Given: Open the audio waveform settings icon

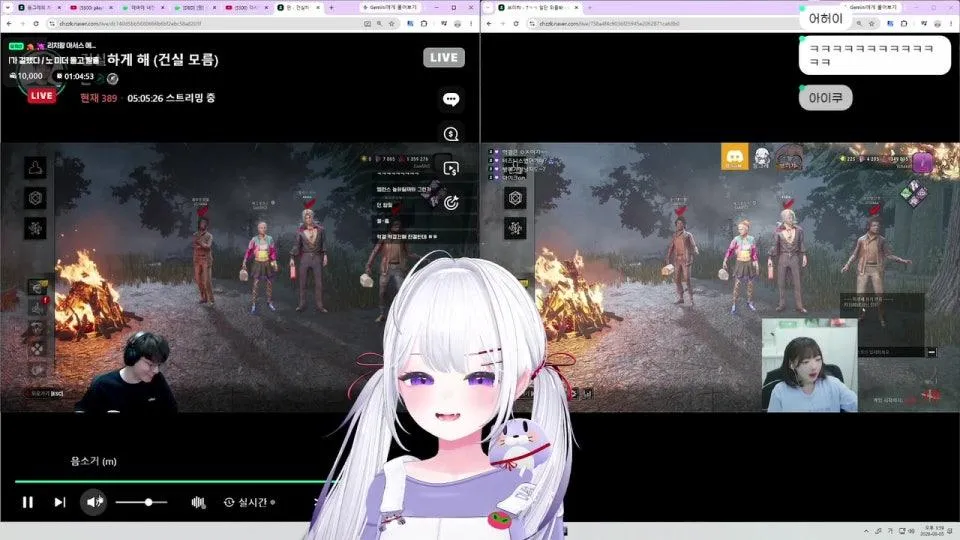Looking at the screenshot, I should pos(198,502).
